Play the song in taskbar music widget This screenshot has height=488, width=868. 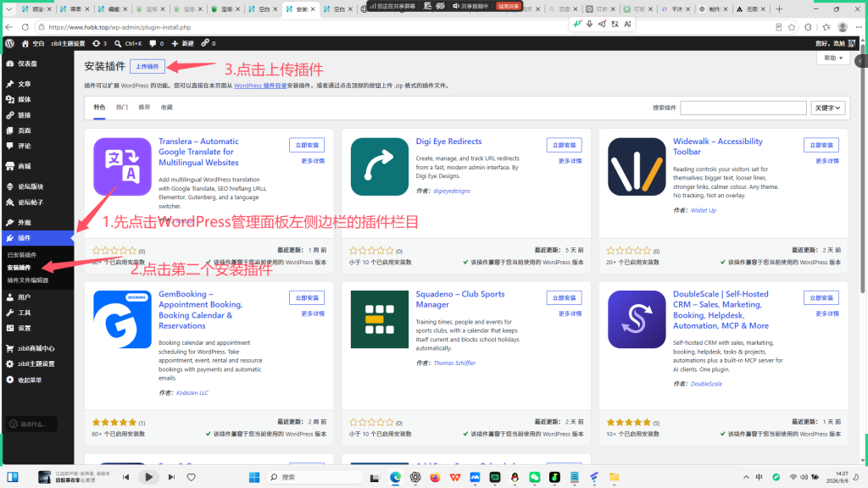click(x=148, y=477)
